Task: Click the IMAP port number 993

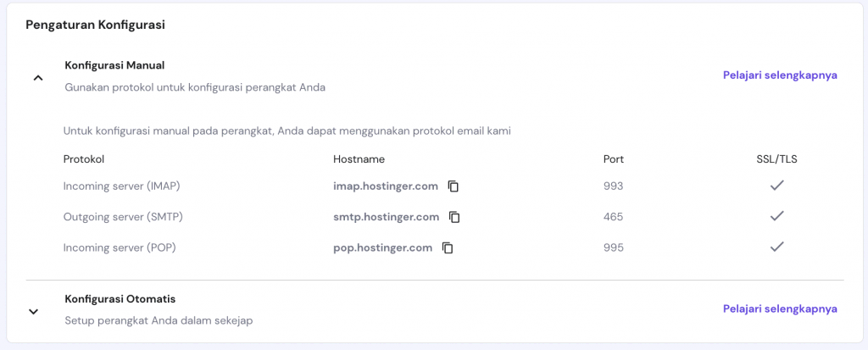Action: (613, 186)
